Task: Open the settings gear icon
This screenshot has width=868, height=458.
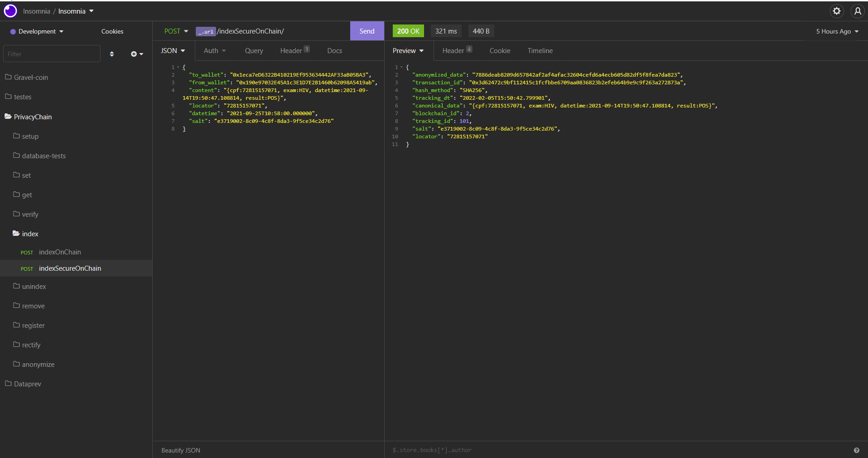Action: pyautogui.click(x=836, y=11)
